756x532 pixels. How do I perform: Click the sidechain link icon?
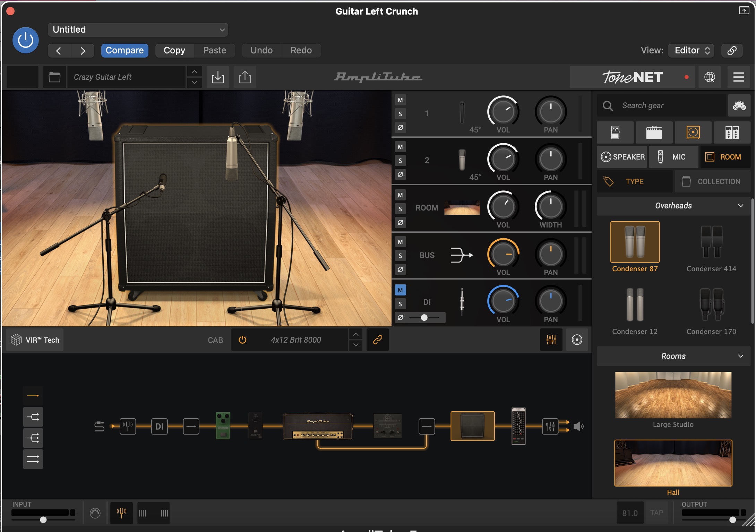[x=732, y=51]
